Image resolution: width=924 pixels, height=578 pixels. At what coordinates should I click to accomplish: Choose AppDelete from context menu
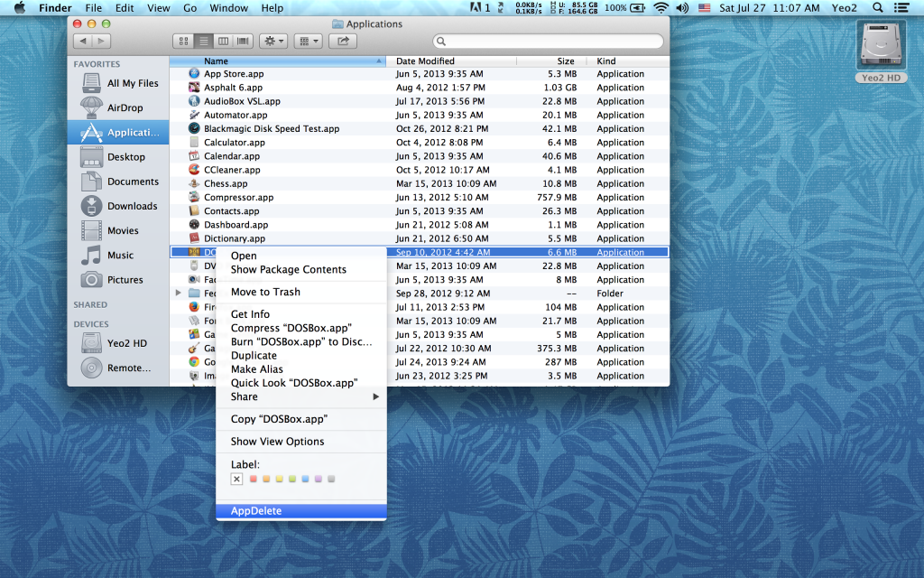301,511
